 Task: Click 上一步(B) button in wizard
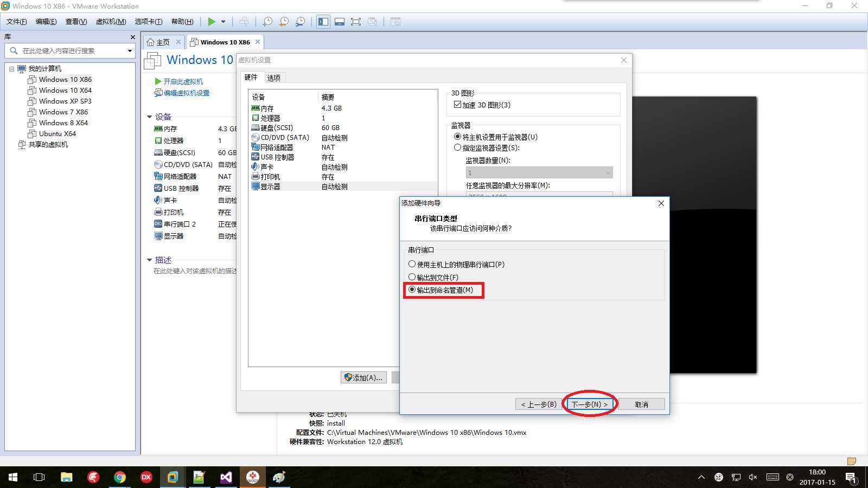pyautogui.click(x=539, y=404)
